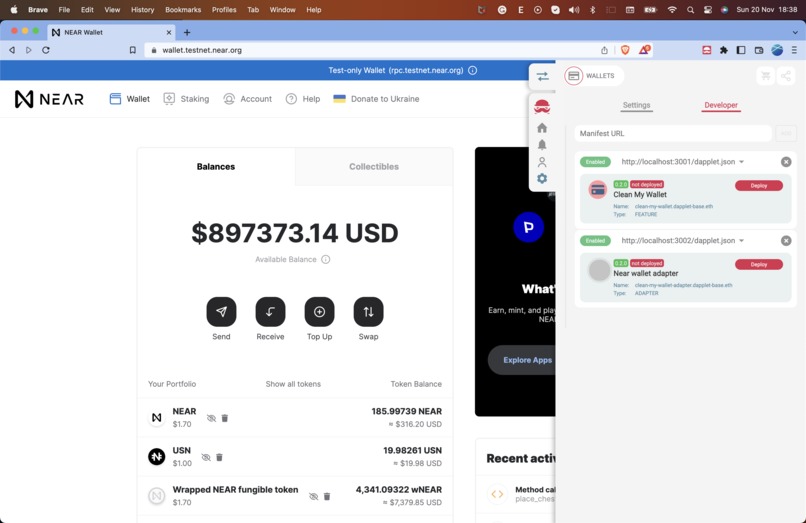The image size is (806, 523).
Task: Open the Dapplets home icon
Action: click(x=542, y=128)
